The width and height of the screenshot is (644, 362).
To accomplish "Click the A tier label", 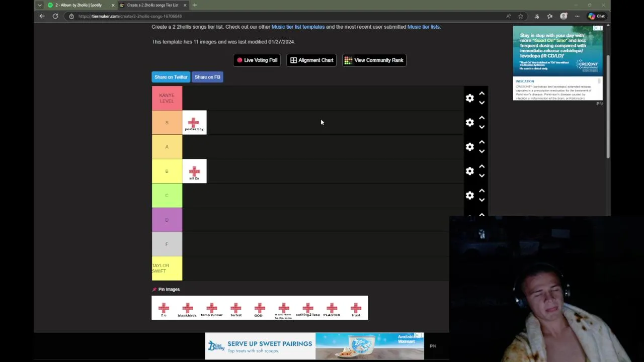I will [x=167, y=147].
